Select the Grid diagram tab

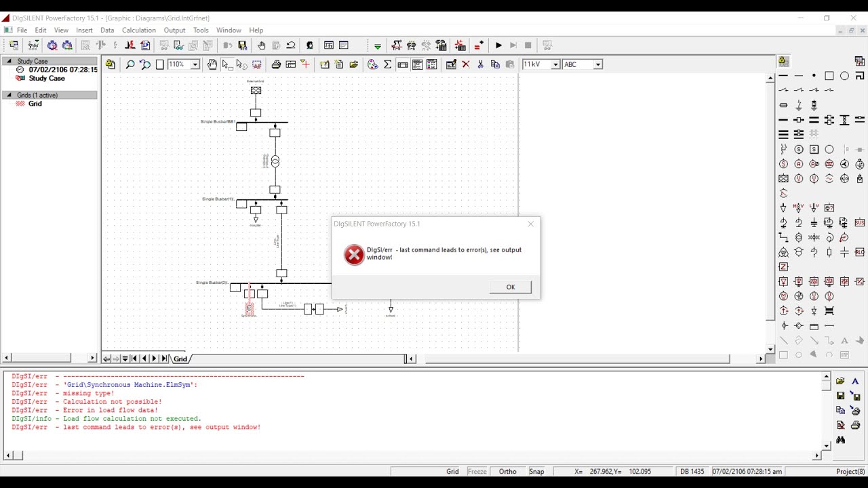(180, 359)
